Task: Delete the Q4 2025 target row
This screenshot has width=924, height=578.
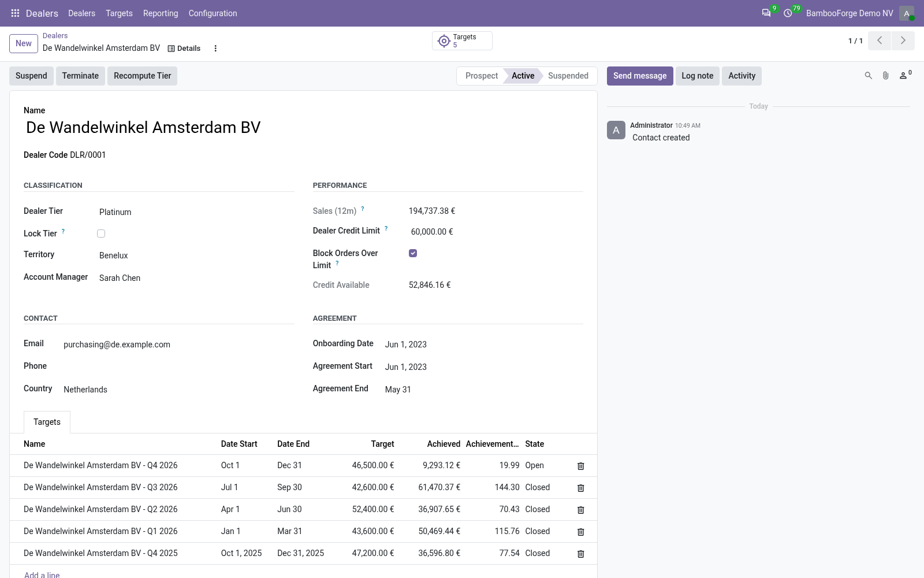Action: point(581,554)
